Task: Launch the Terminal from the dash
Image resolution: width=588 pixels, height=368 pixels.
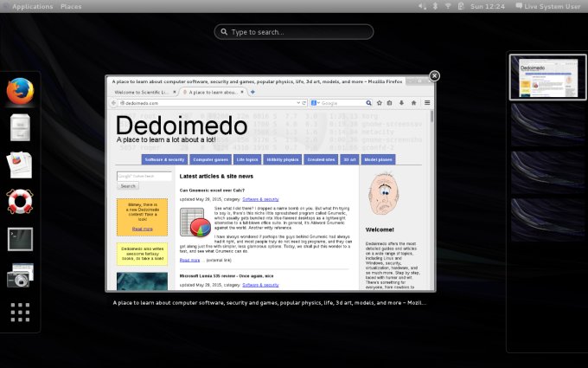Action: click(20, 239)
